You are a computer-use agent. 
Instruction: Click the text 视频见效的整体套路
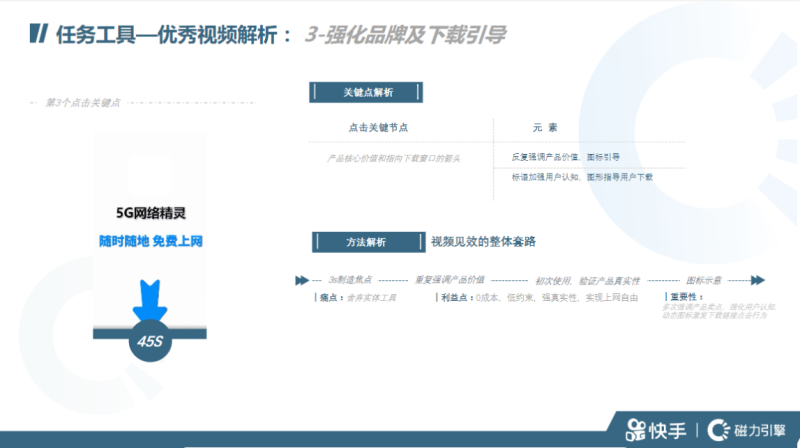(x=483, y=242)
